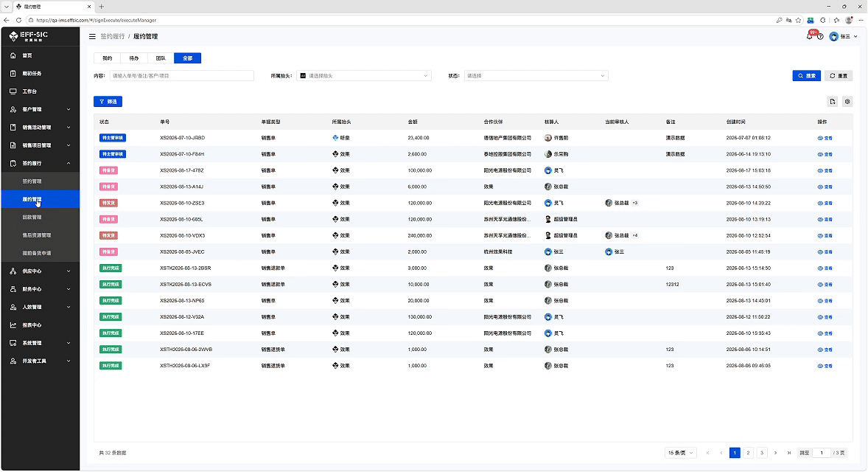The image size is (868, 472).
Task: Open 回款管理 in sidebar submenu
Action: coord(41,217)
